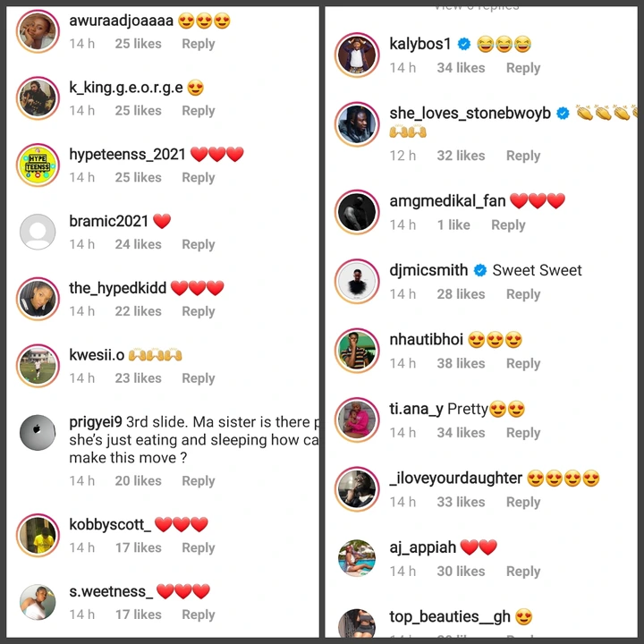644x644 pixels.
Task: View the 38 likes on nhautibhoi's comment
Action: click(x=461, y=363)
